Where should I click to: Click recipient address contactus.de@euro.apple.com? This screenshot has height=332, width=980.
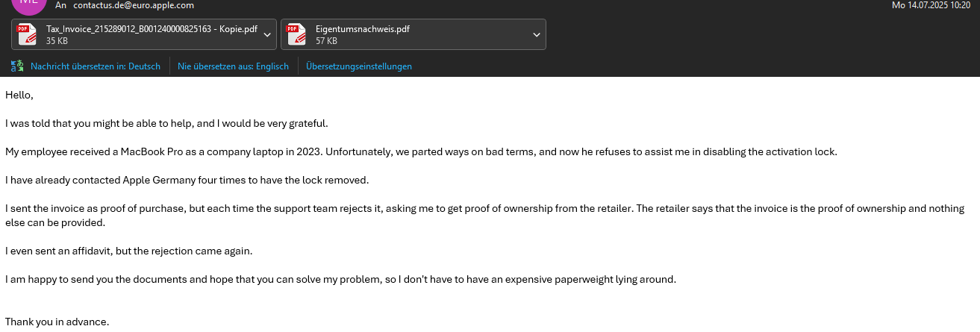click(134, 5)
